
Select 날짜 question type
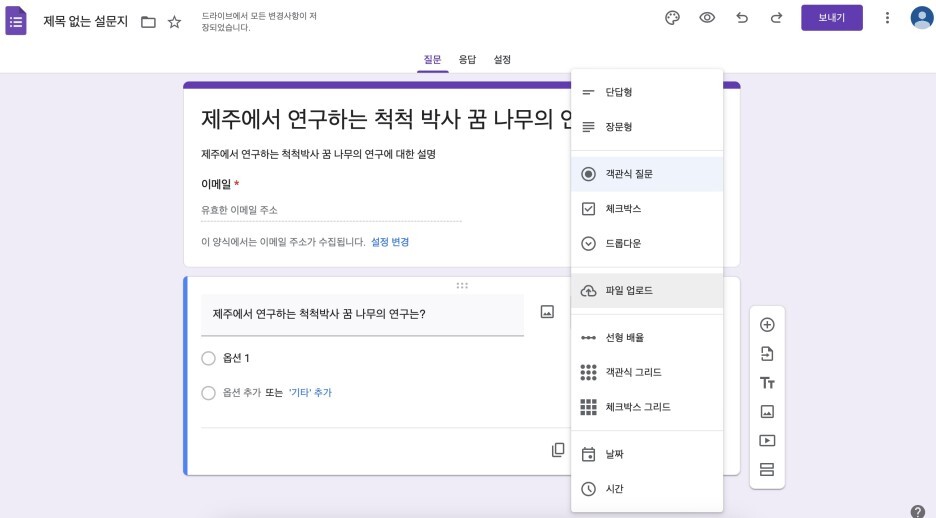pos(647,454)
